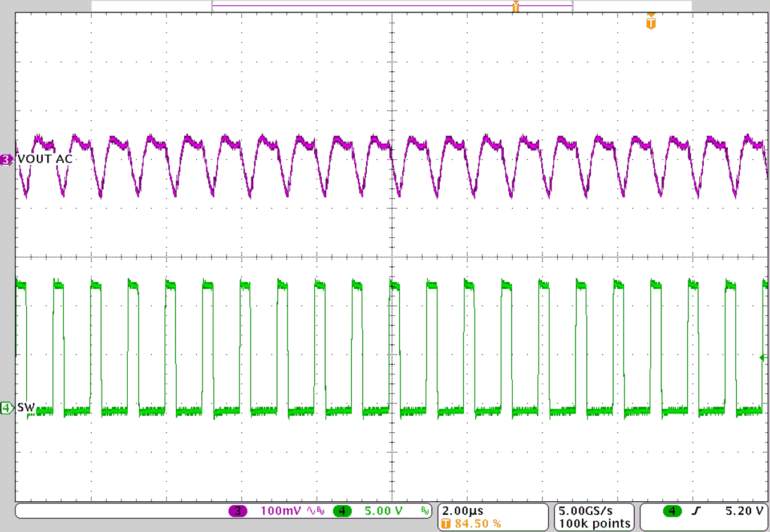This screenshot has height=532, width=770.
Task: Open the 5.00 V channel 4 scale setting
Action: pos(383,511)
